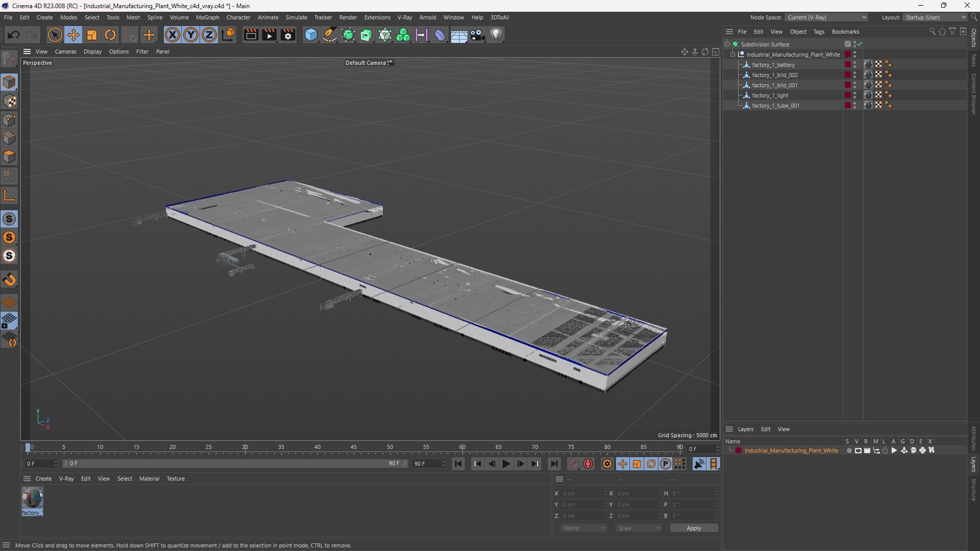Open viewport Cameras menu
This screenshot has width=980, height=551.
coord(65,52)
